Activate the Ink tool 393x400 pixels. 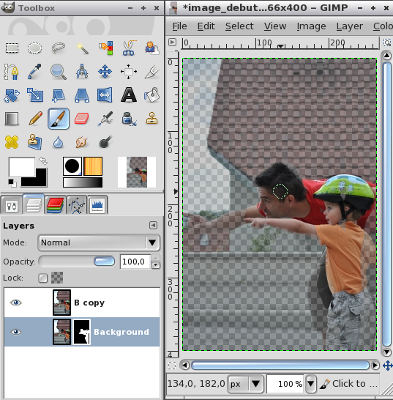129,119
